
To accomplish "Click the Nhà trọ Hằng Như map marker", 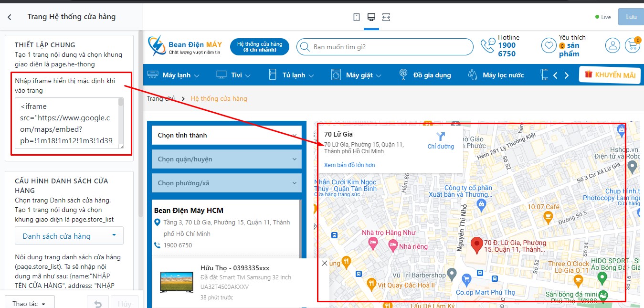I will pyautogui.click(x=373, y=244).
